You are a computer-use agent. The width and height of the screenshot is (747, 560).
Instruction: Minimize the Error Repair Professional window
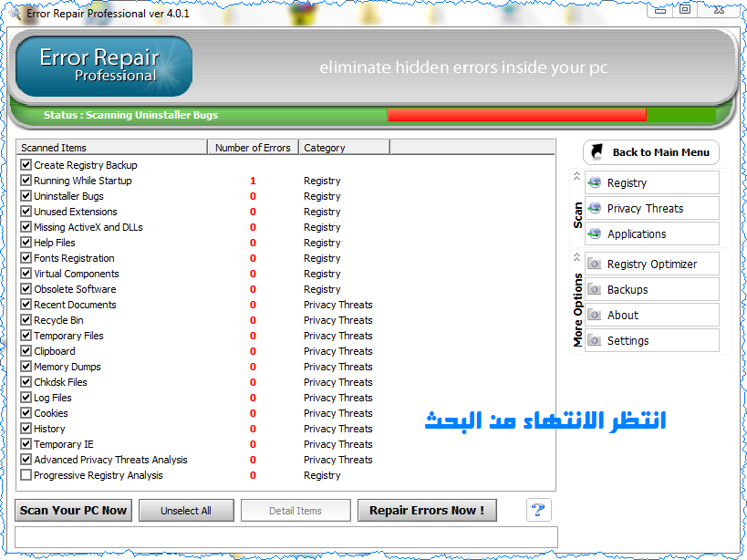[659, 10]
